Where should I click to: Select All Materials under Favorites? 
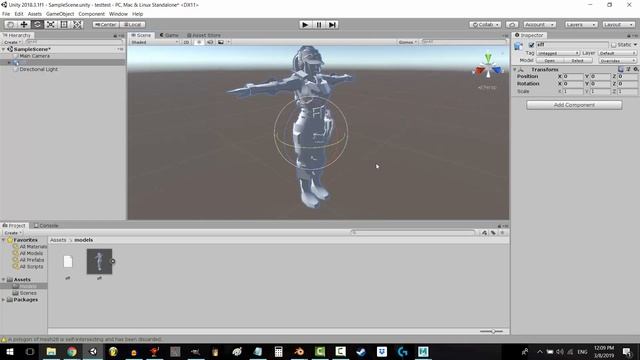33,247
